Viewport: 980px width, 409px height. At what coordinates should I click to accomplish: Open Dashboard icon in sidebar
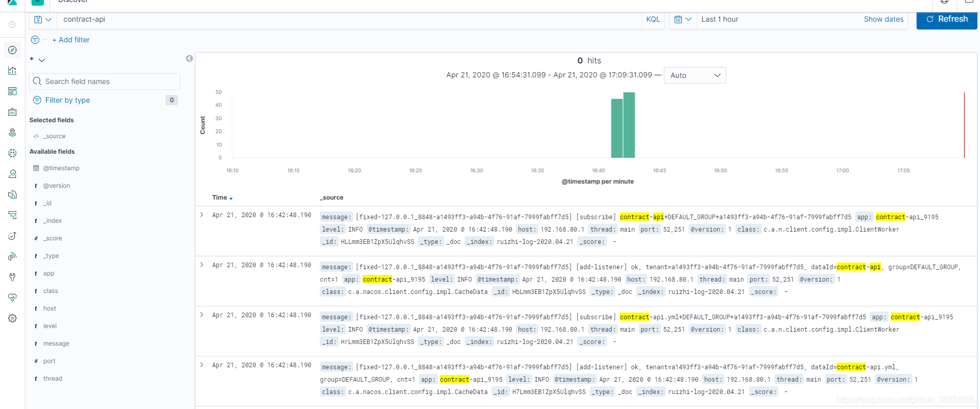coord(12,91)
